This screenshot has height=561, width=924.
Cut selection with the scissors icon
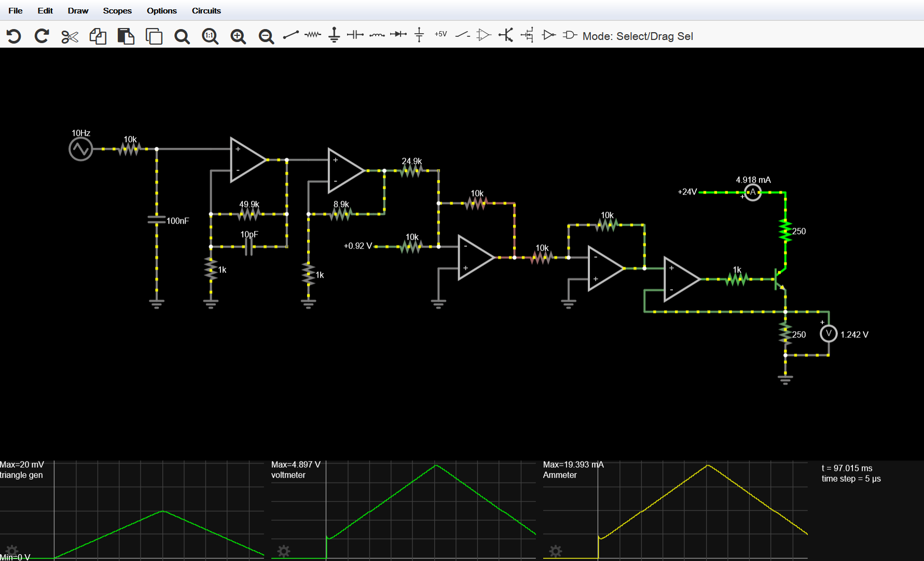pyautogui.click(x=70, y=36)
